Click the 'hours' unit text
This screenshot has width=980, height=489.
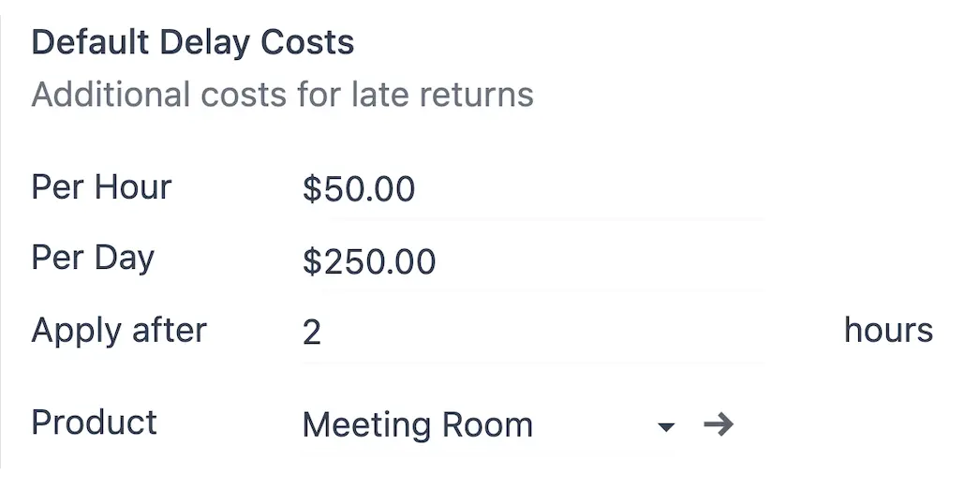[x=888, y=331]
